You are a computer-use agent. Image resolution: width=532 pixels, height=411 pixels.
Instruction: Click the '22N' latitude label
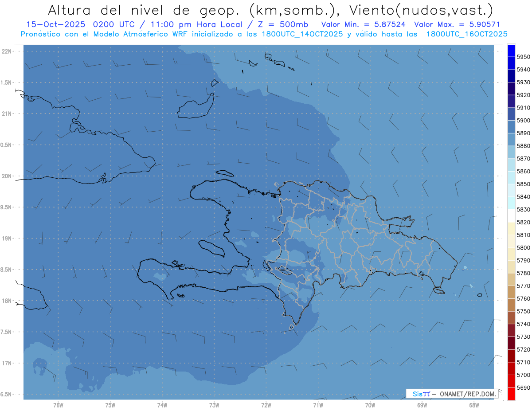tap(7, 51)
